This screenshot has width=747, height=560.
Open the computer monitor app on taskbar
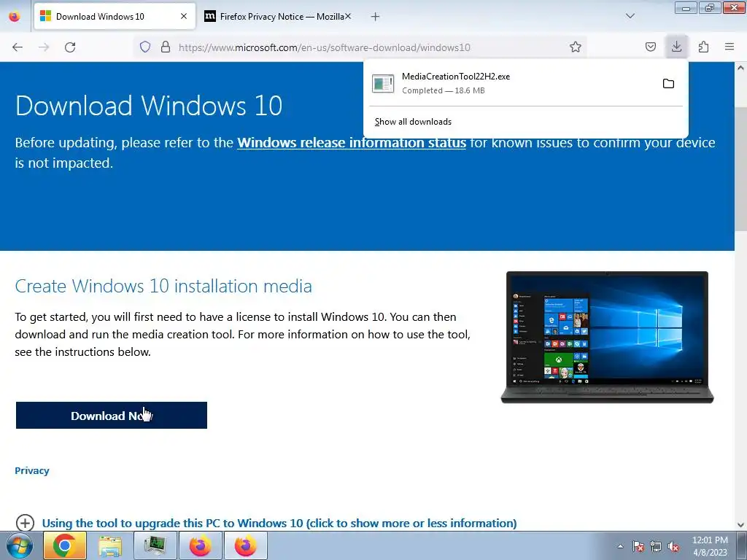click(155, 545)
